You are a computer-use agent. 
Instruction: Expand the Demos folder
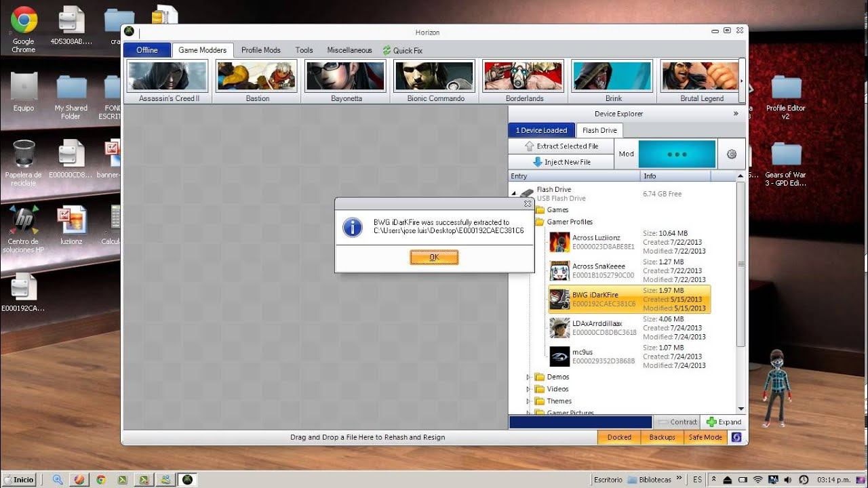coord(529,377)
